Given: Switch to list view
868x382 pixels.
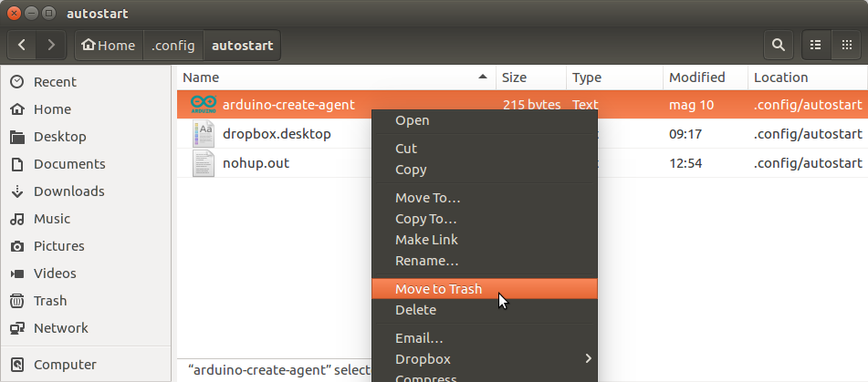Looking at the screenshot, I should (x=815, y=45).
